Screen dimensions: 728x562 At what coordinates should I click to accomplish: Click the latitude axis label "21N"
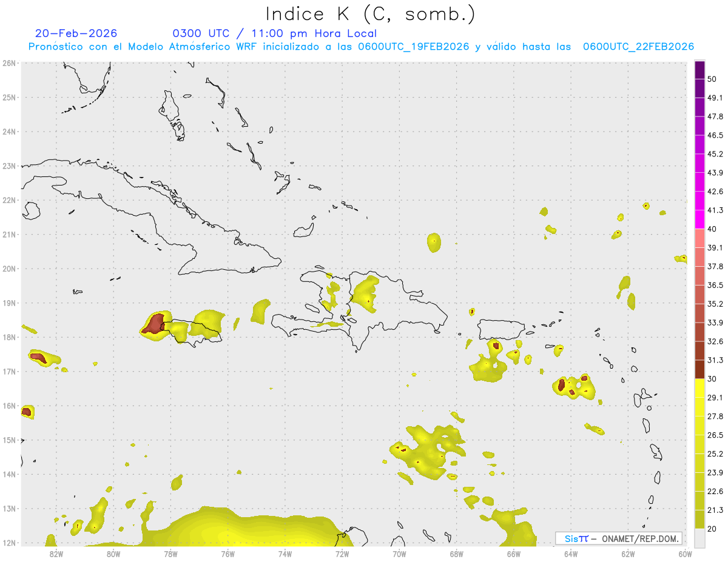(x=8, y=234)
